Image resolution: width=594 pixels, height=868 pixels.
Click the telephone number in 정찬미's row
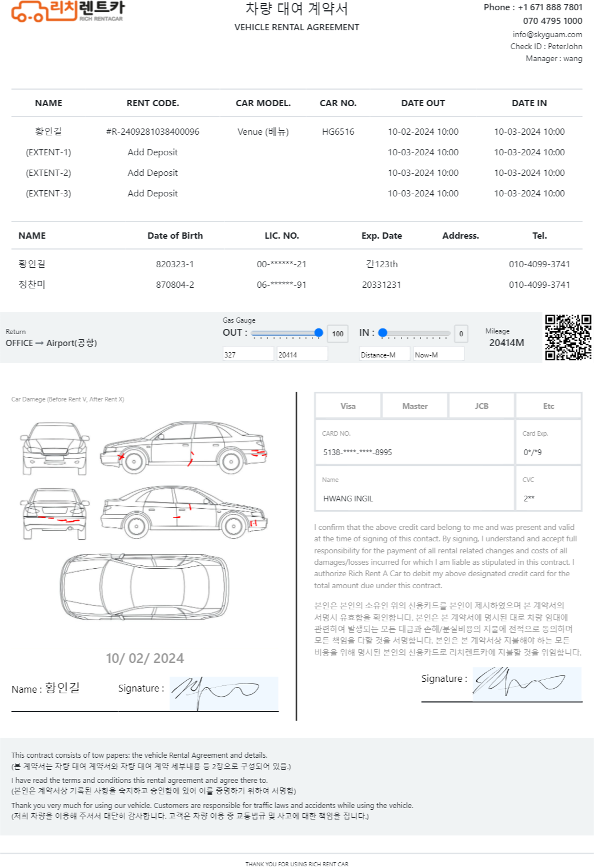tap(540, 285)
